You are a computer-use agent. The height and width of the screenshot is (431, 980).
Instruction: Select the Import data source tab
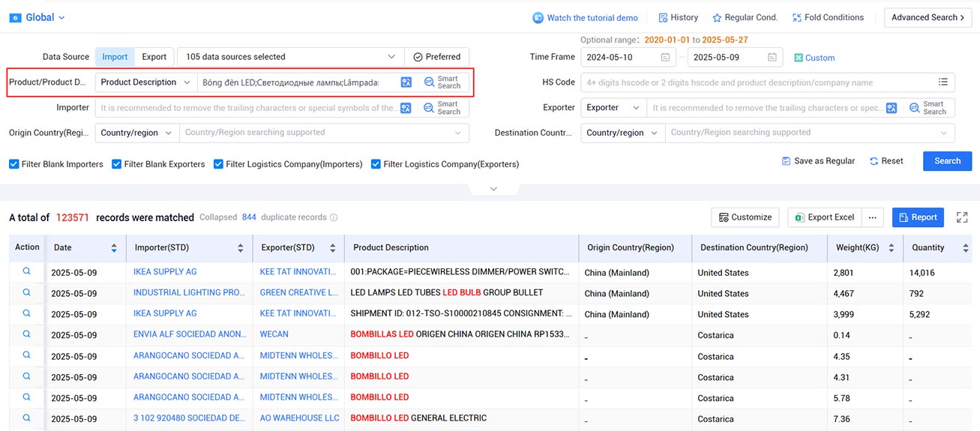(x=115, y=57)
